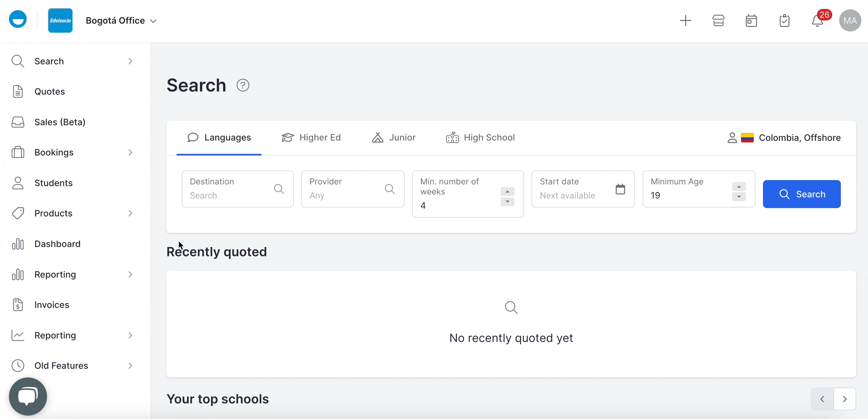Click the plus icon to create new item

click(685, 20)
